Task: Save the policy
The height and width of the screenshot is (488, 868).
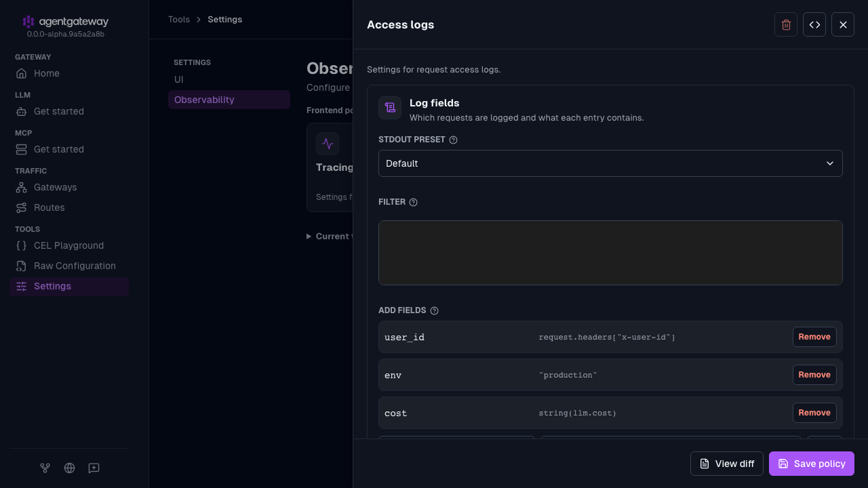Action: click(x=812, y=464)
